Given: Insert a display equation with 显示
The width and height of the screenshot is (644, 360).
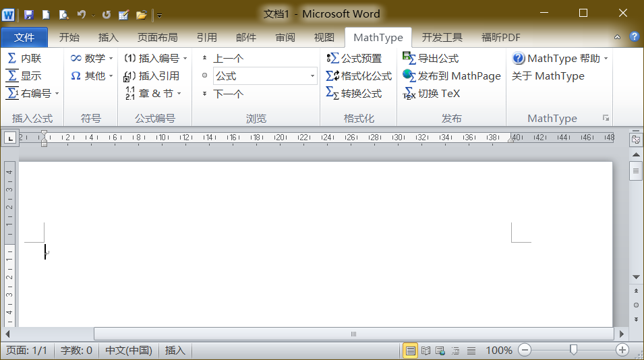Looking at the screenshot, I should click(x=24, y=76).
